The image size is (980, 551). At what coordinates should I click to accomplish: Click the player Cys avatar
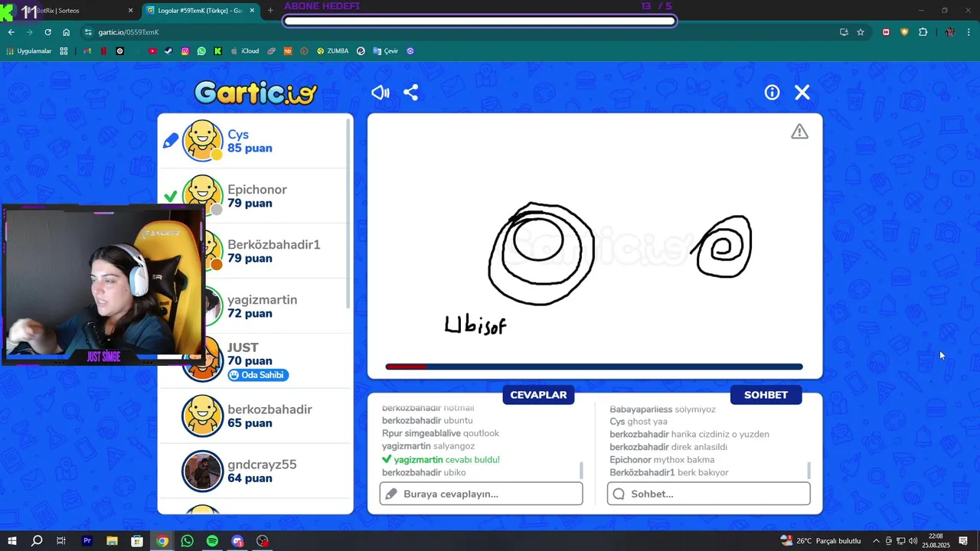pyautogui.click(x=202, y=141)
